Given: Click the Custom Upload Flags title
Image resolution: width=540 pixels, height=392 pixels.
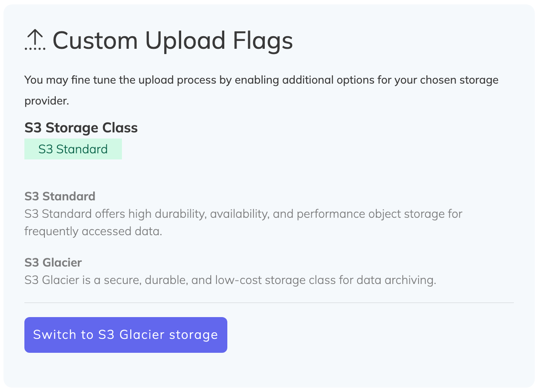Looking at the screenshot, I should tap(172, 40).
